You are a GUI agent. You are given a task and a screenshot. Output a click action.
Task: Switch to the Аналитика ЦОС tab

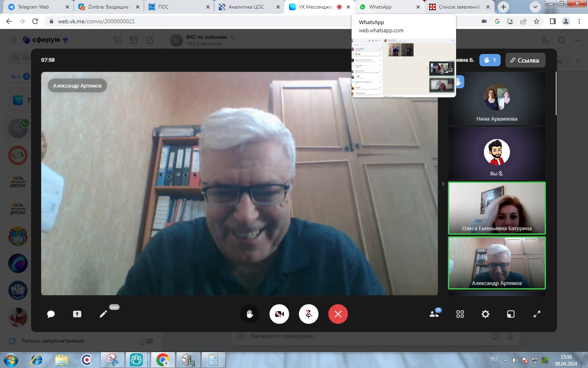246,7
